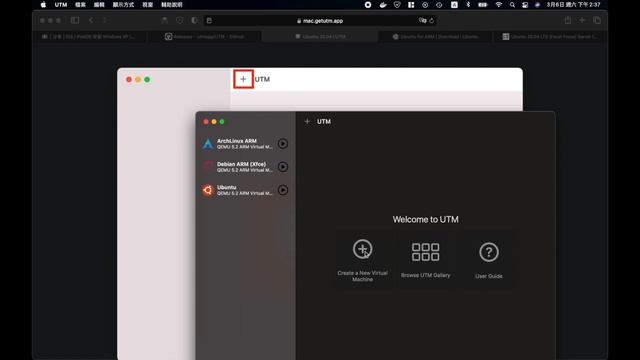Select ArchLinux ARM in the sidebar
The width and height of the screenshot is (640, 360).
(245, 144)
